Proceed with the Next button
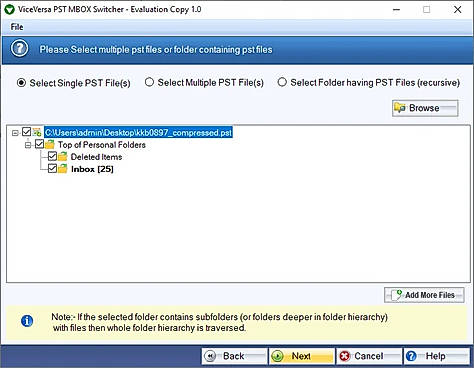The width and height of the screenshot is (474, 368). pos(302,356)
